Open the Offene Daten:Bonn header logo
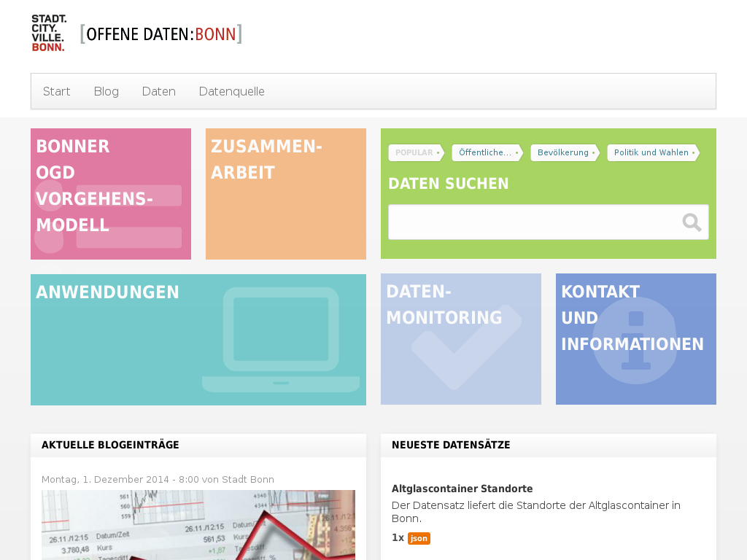The image size is (747, 560). [161, 34]
